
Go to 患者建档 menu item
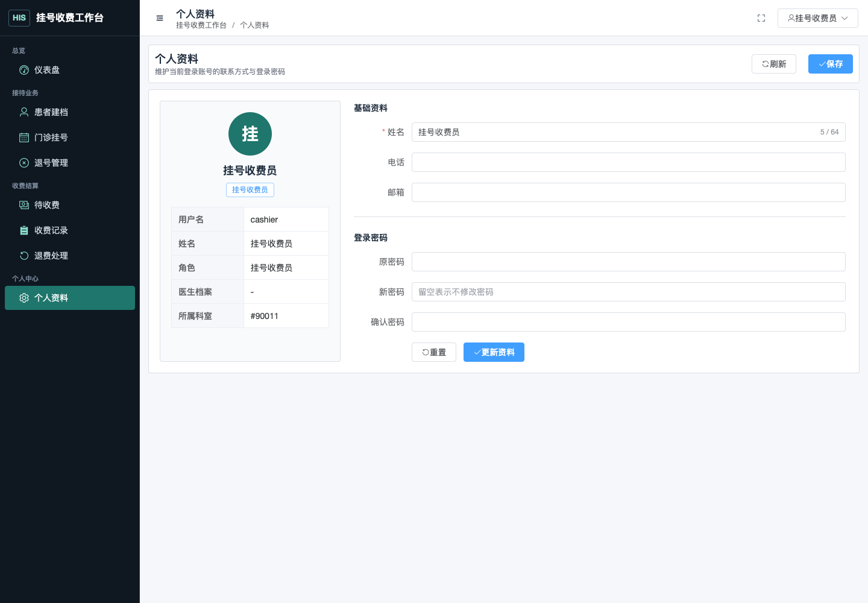click(x=70, y=112)
